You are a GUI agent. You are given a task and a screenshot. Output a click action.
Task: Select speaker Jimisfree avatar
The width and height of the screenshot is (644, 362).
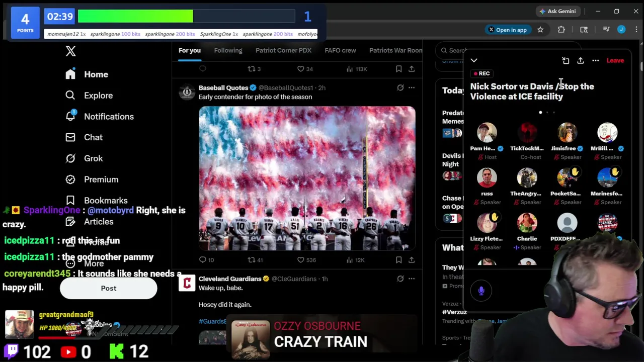tap(567, 133)
